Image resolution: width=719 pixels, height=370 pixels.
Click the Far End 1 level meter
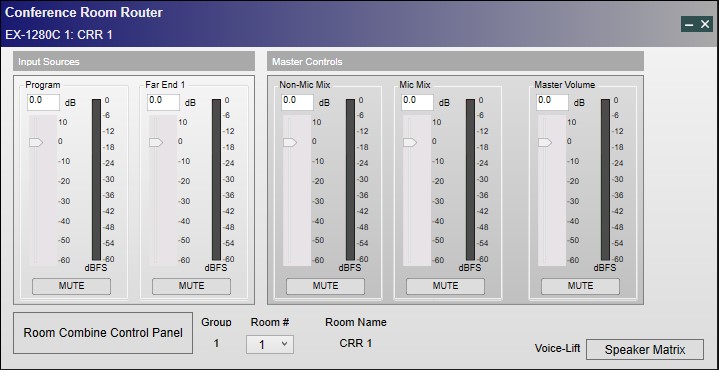216,180
